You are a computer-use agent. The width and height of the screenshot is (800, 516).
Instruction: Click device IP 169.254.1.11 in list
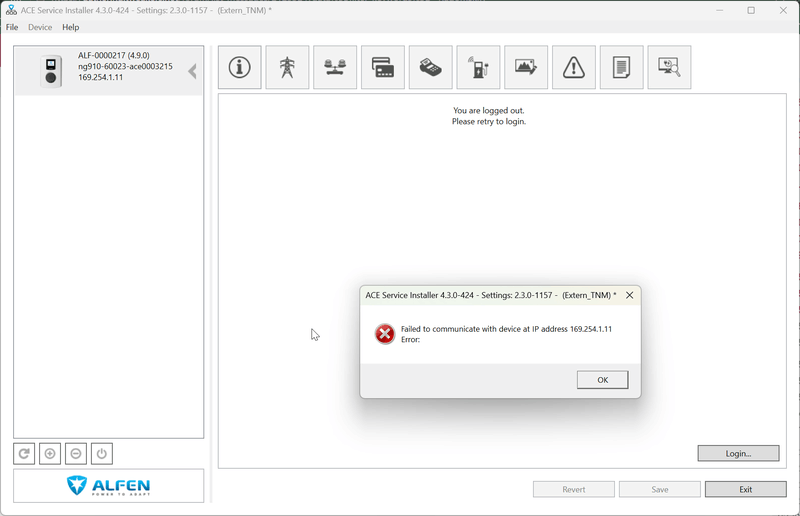coord(101,77)
